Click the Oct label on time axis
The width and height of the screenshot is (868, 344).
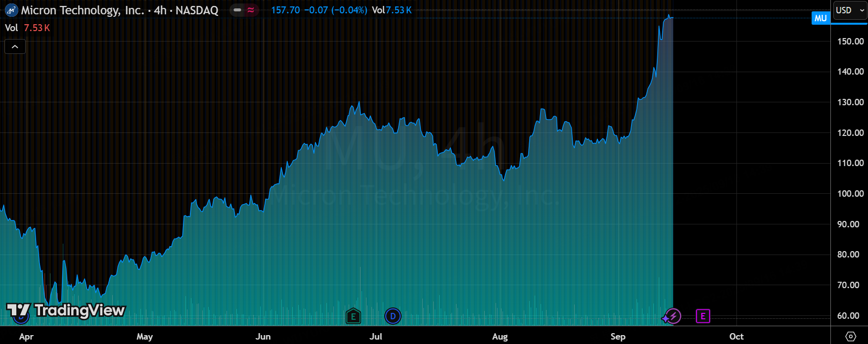pyautogui.click(x=736, y=337)
